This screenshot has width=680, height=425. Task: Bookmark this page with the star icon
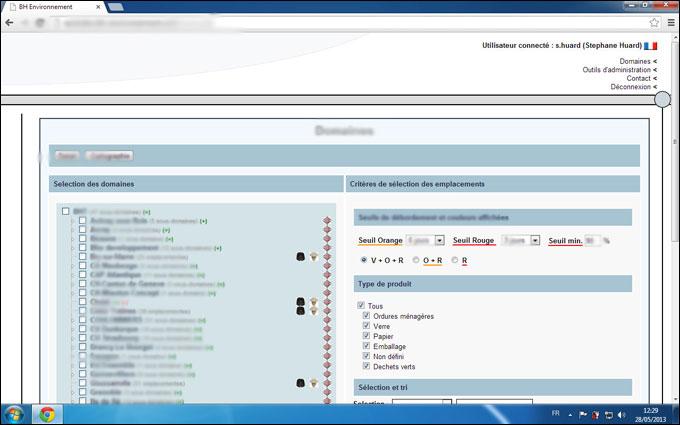click(654, 22)
